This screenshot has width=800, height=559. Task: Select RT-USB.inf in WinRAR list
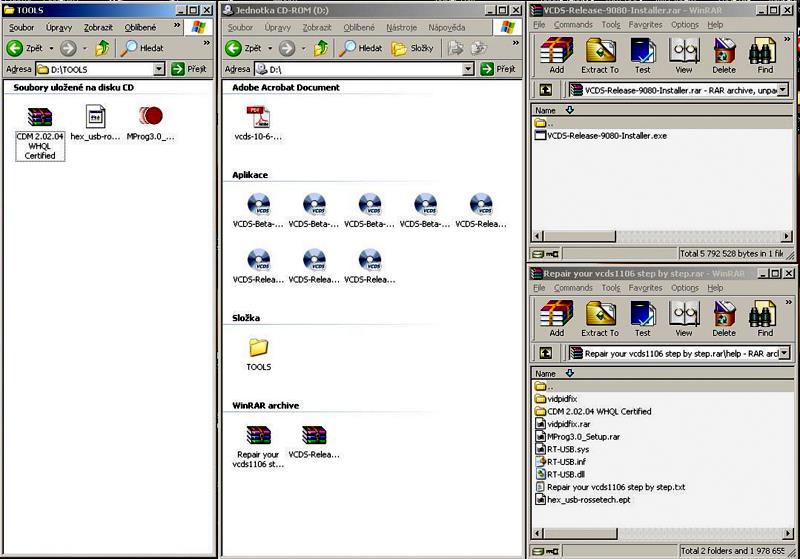(560, 462)
